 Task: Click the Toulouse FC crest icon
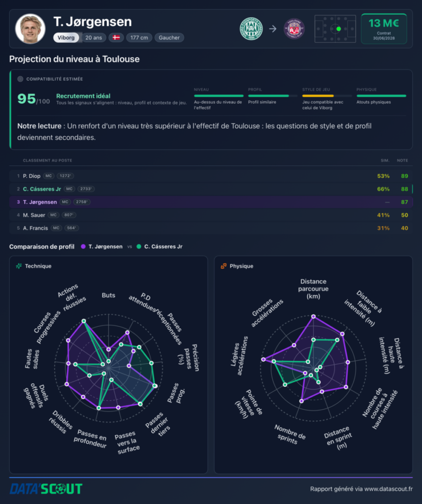294,29
